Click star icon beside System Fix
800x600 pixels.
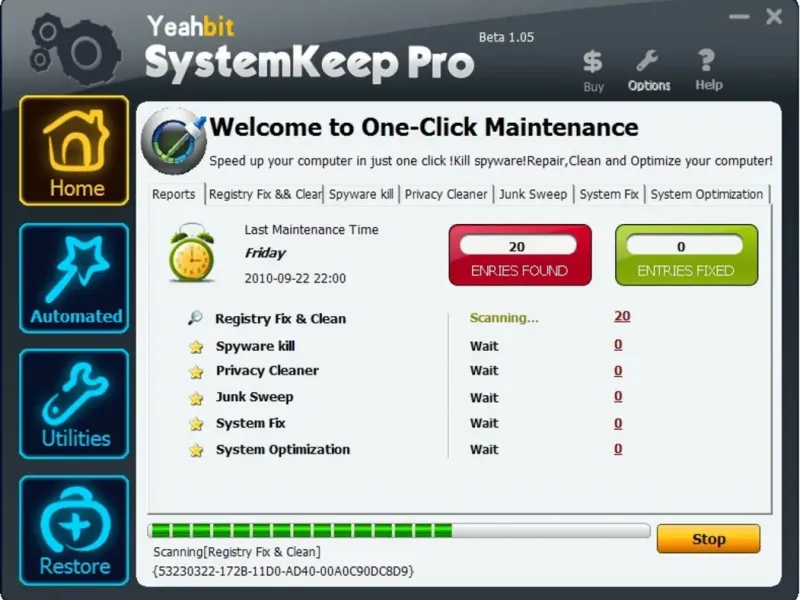tap(196, 424)
